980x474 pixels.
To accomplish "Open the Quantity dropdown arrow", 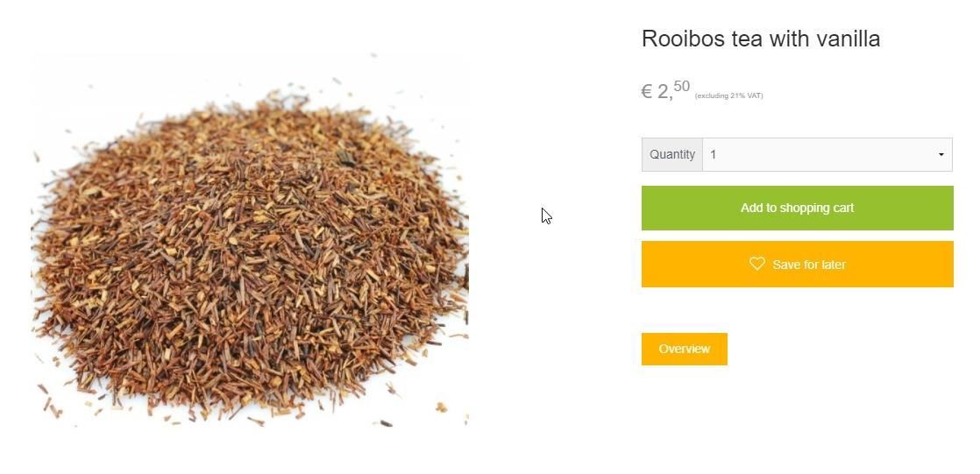I will point(941,155).
